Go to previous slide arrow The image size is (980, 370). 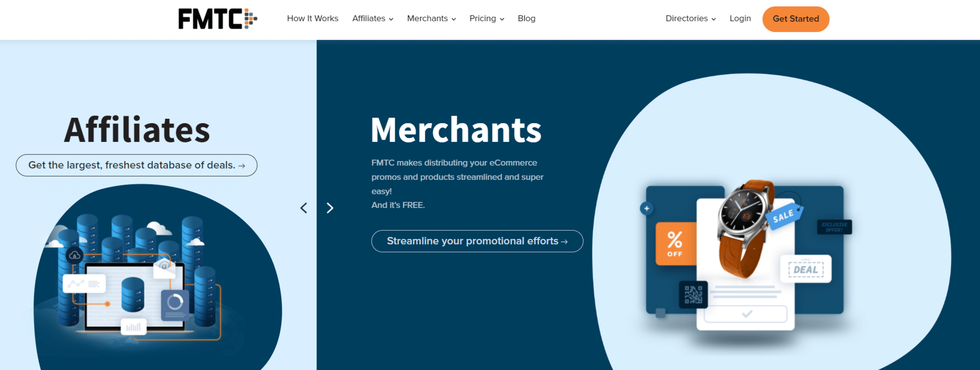[304, 208]
